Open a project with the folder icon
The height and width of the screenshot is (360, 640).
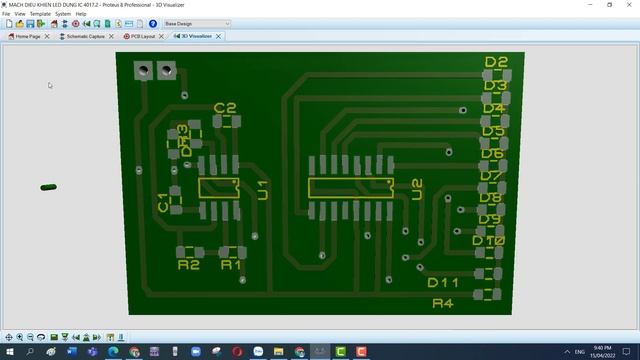pyautogui.click(x=20, y=24)
